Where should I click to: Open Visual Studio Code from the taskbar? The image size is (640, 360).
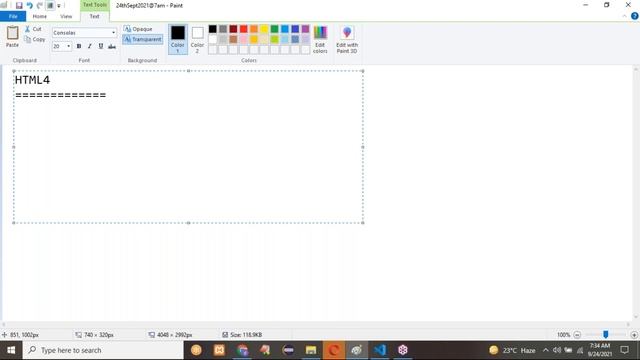tap(380, 350)
